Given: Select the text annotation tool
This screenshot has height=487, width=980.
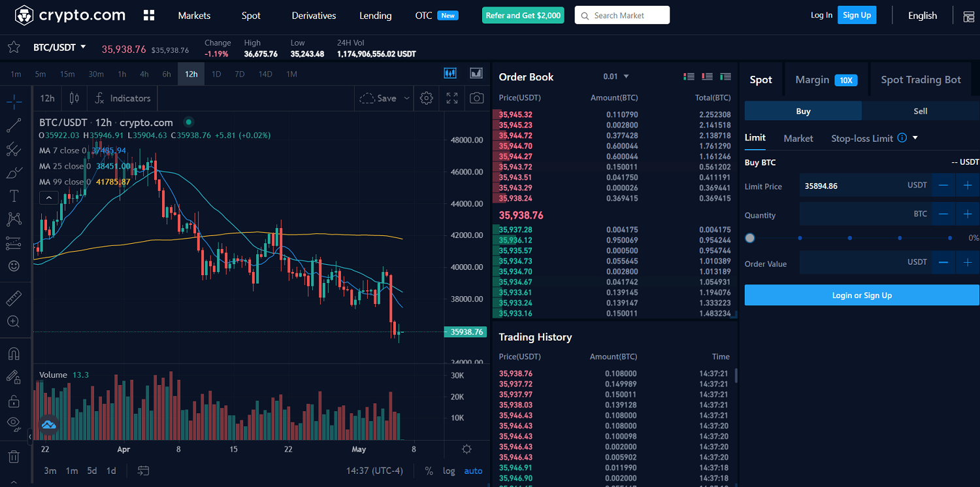Looking at the screenshot, I should [14, 196].
